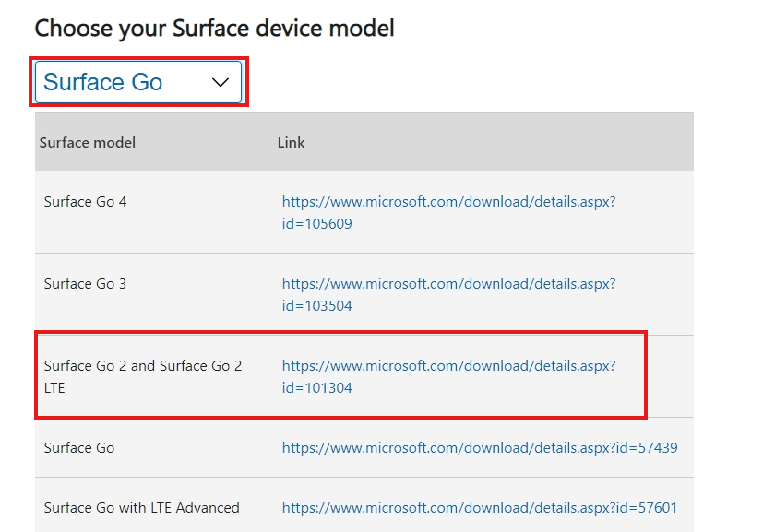Click the 'Link' column header
The height and width of the screenshot is (532, 775).
coord(291,143)
